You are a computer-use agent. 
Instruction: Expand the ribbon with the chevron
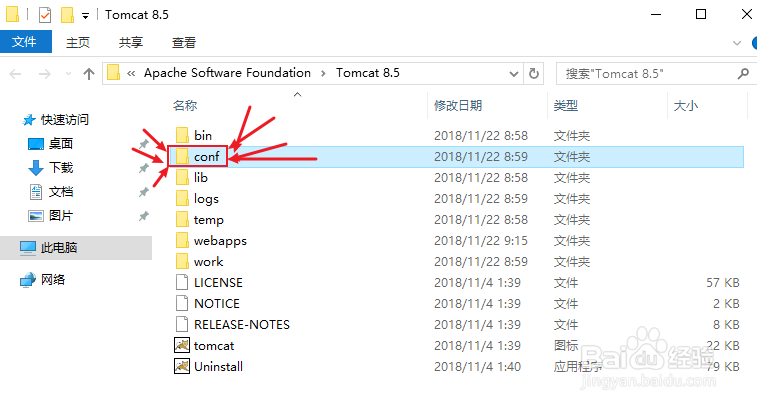(x=737, y=43)
